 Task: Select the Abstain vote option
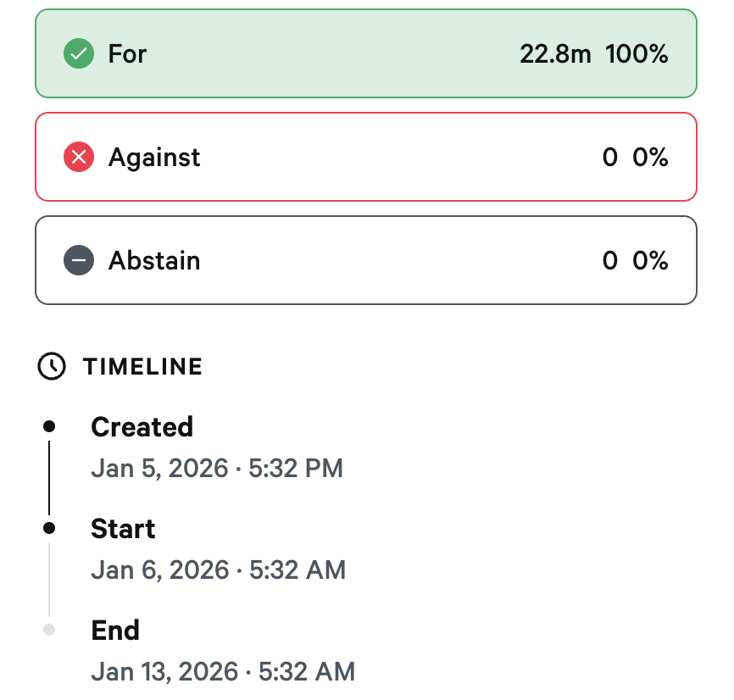(365, 260)
